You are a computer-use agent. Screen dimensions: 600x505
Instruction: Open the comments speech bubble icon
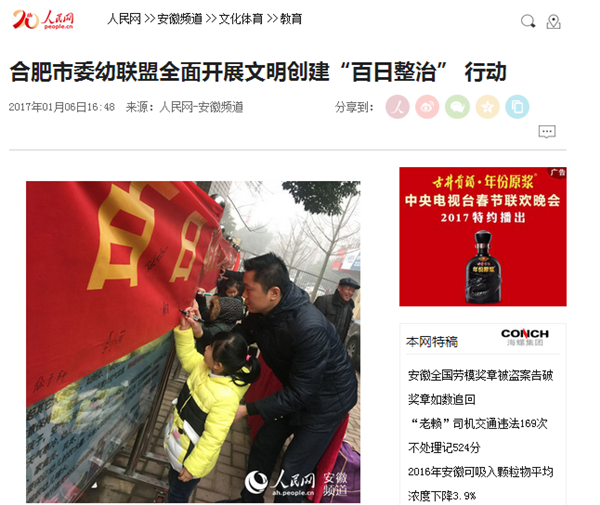pyautogui.click(x=547, y=132)
